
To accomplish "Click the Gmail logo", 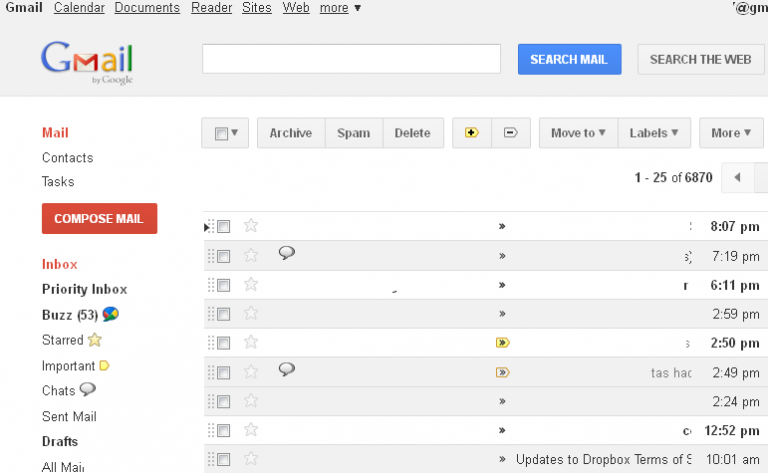I will [87, 62].
